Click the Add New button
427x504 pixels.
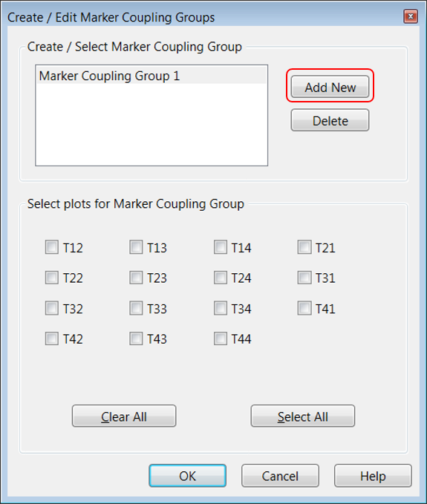click(330, 87)
